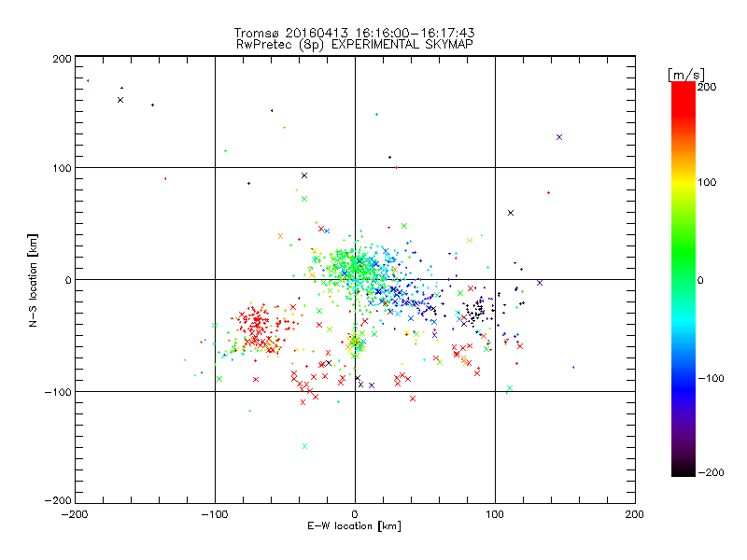This screenshot has height=560, width=747.
Task: Select the '[m/s]' units label above colorbar
Action: pyautogui.click(x=686, y=75)
